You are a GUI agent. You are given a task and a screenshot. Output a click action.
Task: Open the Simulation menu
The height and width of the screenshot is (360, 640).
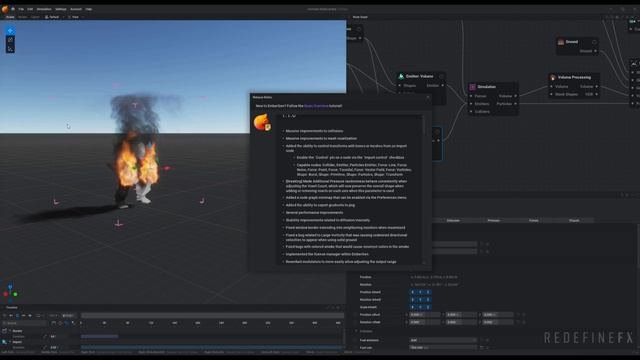tap(44, 9)
